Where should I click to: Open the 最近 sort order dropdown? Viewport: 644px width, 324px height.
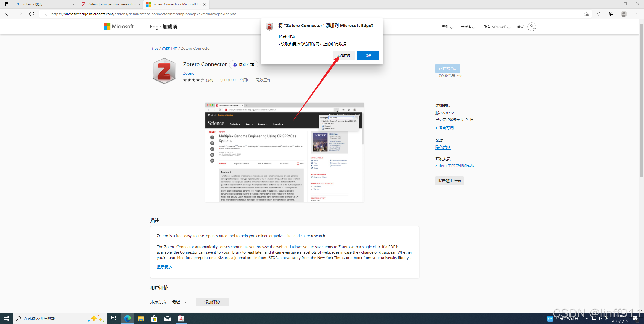(x=180, y=302)
